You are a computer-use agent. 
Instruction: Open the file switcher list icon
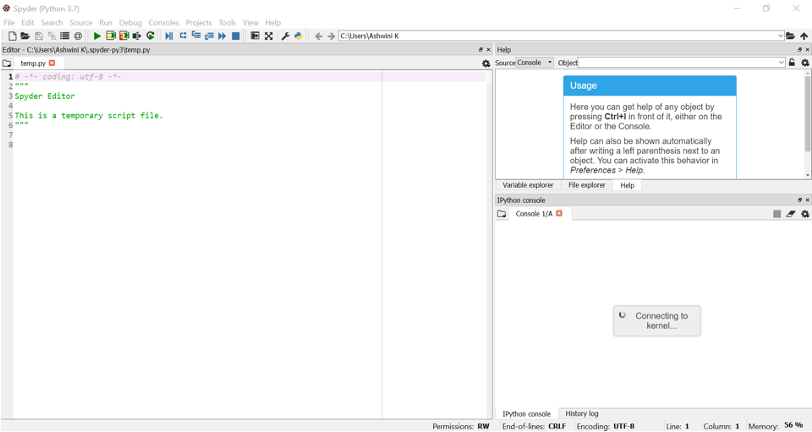click(x=65, y=36)
